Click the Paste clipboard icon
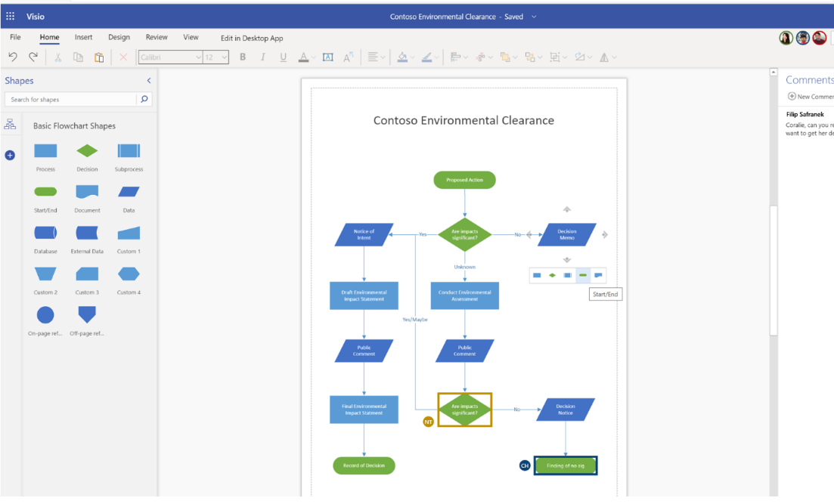The image size is (834, 504). tap(98, 57)
